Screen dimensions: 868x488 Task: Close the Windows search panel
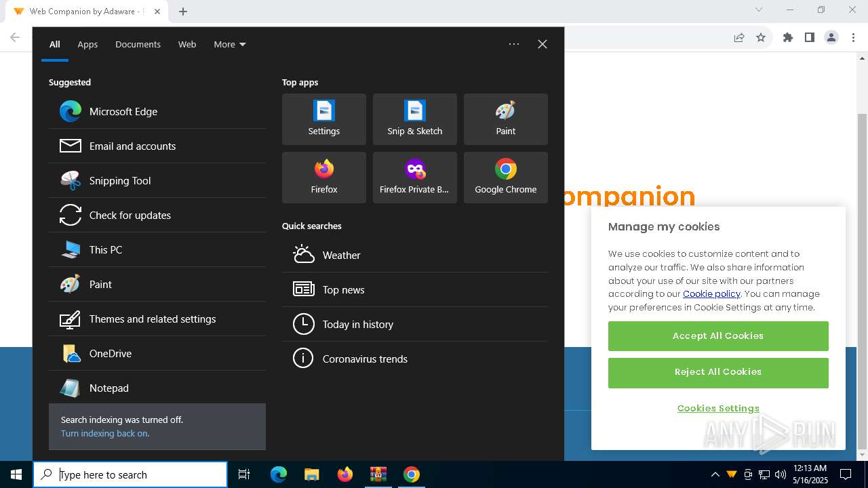pyautogui.click(x=542, y=44)
